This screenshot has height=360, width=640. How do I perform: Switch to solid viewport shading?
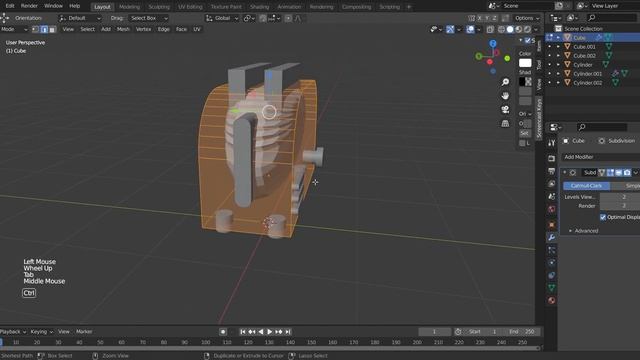click(x=510, y=29)
